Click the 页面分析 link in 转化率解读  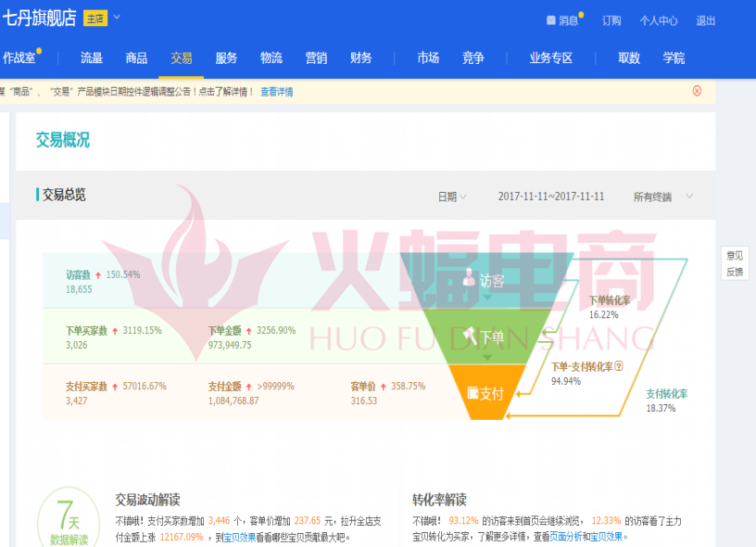pyautogui.click(x=565, y=537)
